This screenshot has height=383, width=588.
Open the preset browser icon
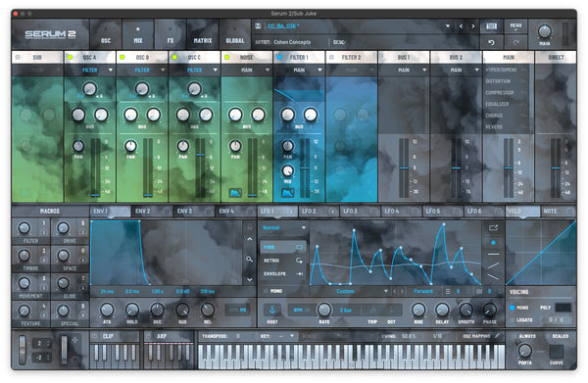(x=491, y=25)
